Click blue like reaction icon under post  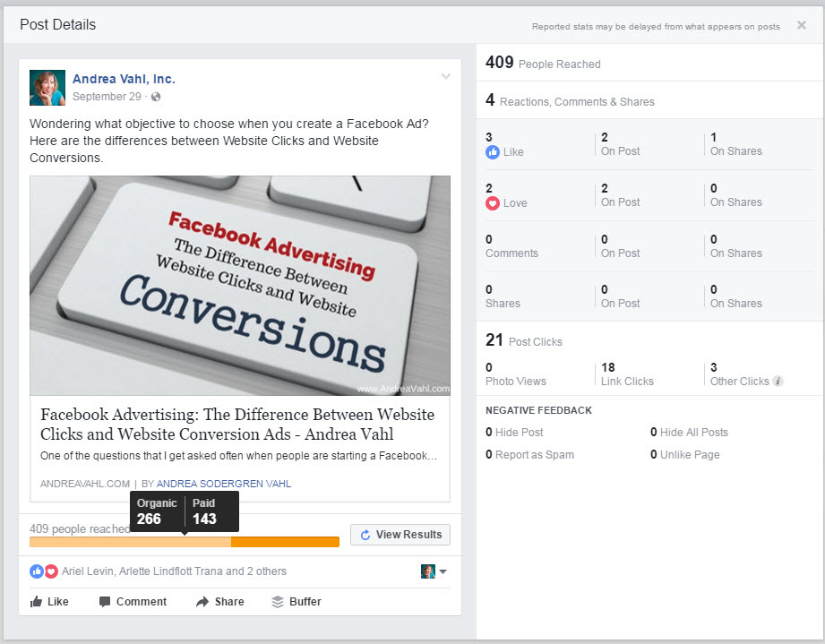37,571
